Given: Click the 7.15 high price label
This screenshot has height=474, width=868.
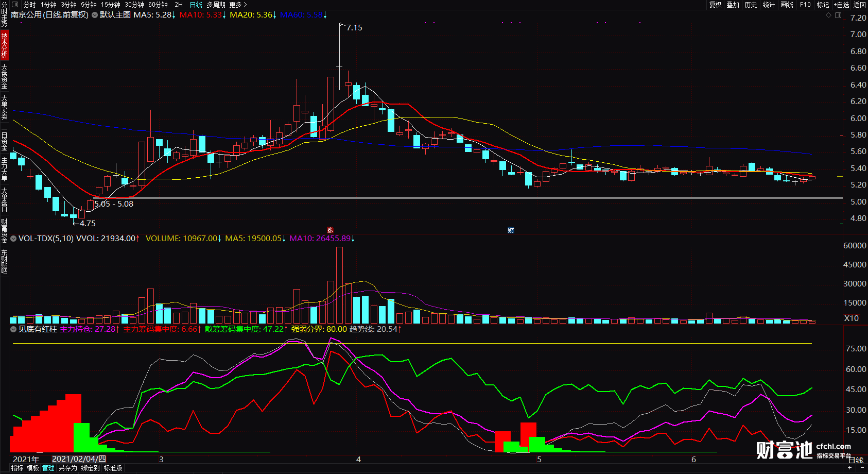Looking at the screenshot, I should click(354, 28).
